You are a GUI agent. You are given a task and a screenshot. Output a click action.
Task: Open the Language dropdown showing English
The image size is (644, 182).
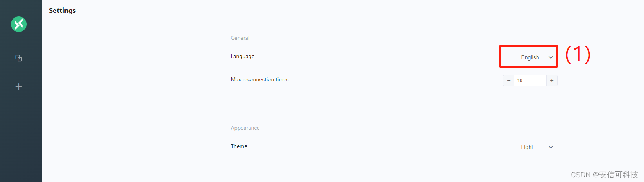[530, 57]
